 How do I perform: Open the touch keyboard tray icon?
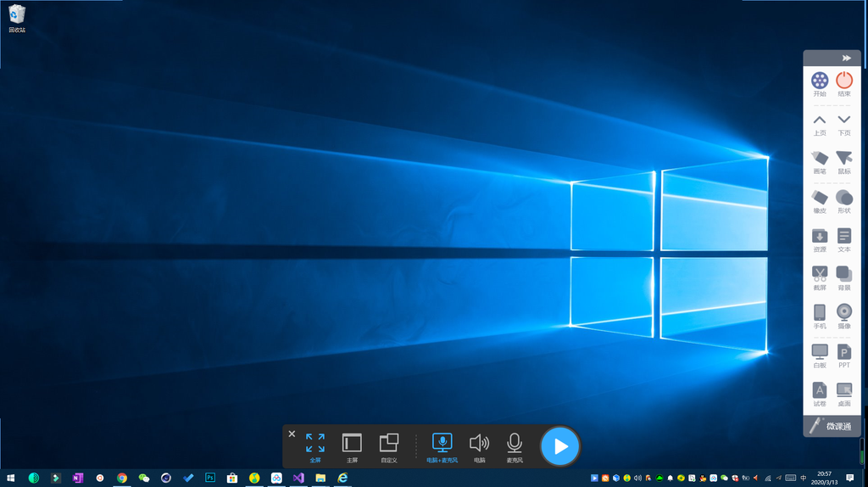[x=791, y=479]
